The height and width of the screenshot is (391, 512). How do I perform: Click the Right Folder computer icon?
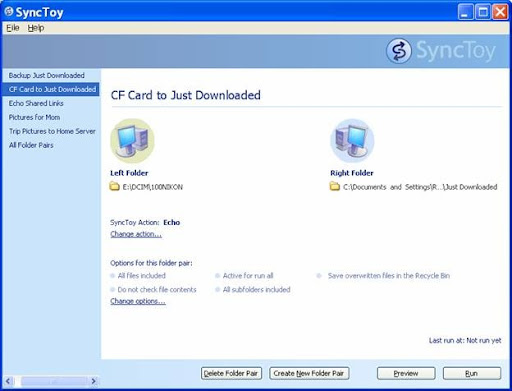[x=352, y=141]
